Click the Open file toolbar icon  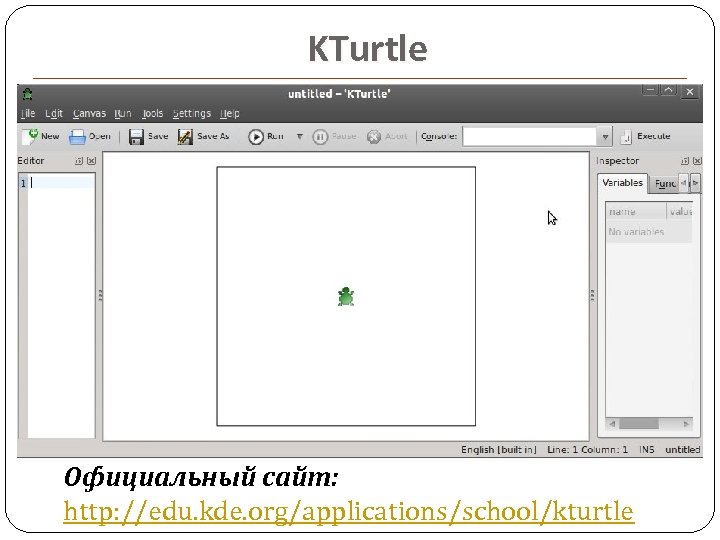point(77,137)
